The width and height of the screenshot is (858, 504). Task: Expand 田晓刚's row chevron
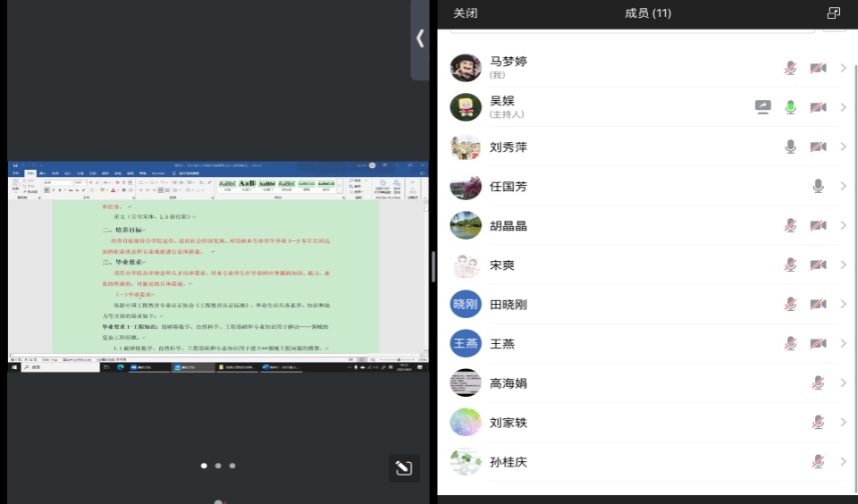click(843, 304)
